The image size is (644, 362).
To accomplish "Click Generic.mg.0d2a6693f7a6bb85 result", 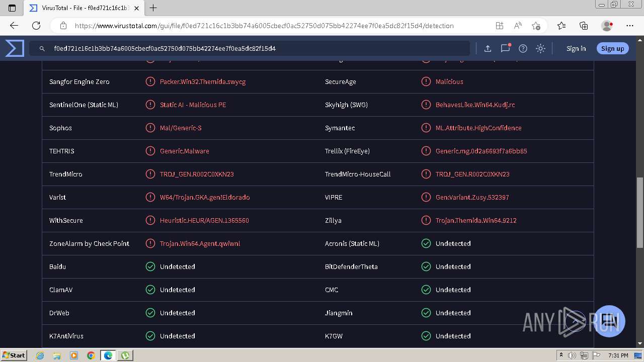I will click(x=481, y=151).
